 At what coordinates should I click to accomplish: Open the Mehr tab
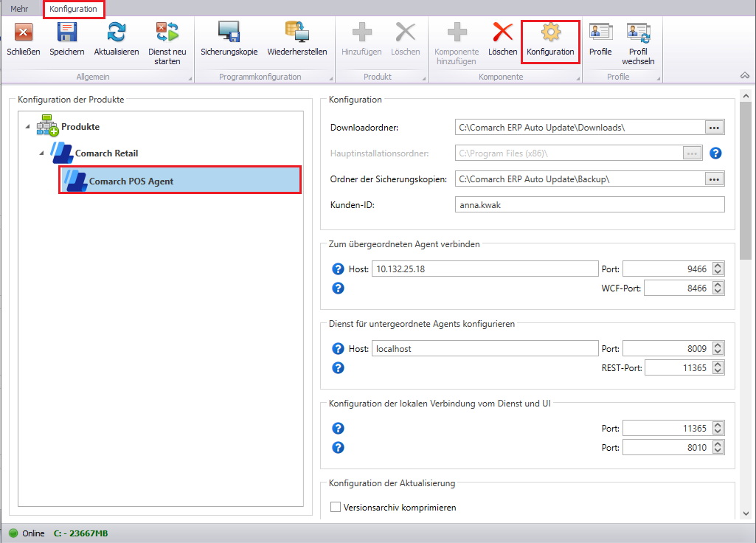(x=19, y=9)
